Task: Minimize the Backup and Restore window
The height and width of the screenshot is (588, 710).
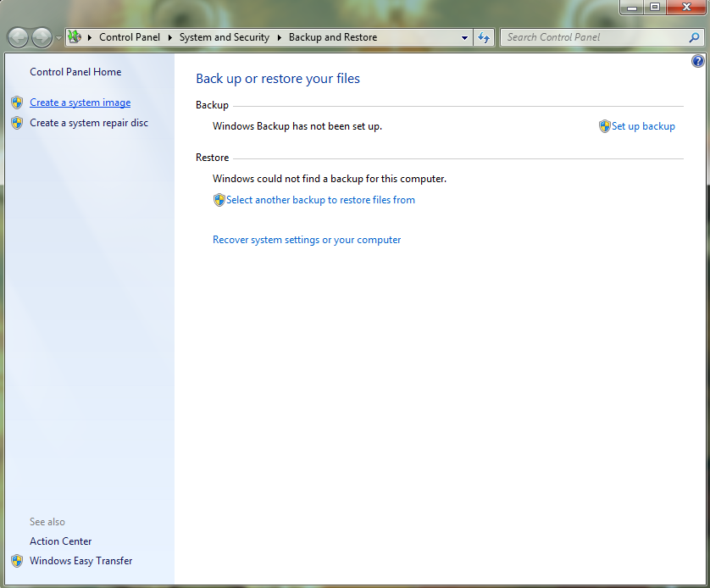Action: point(632,8)
